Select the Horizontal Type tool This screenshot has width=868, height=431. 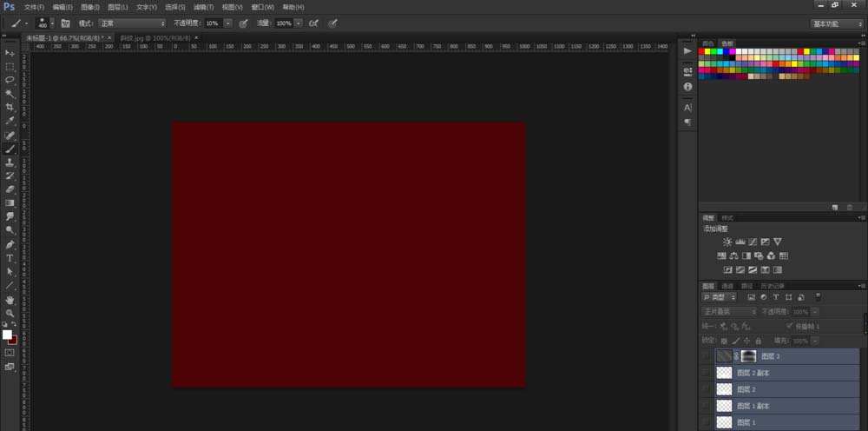point(10,258)
